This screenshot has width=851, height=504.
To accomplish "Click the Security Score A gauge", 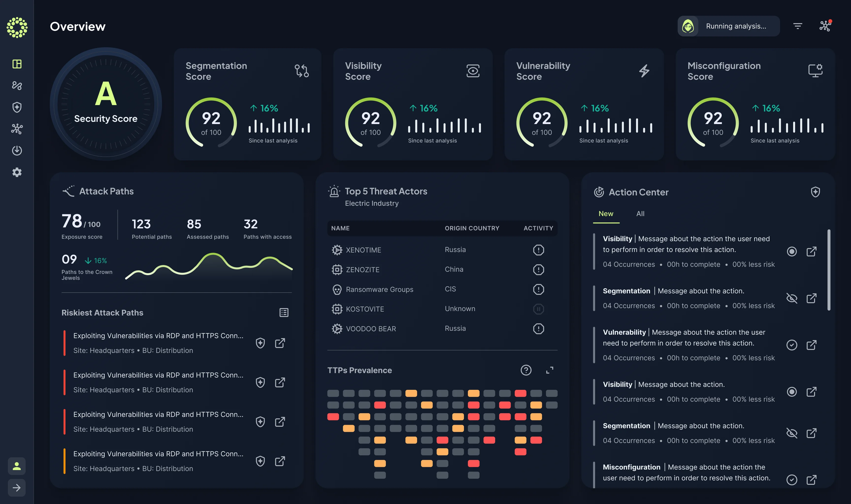I will 106,104.
